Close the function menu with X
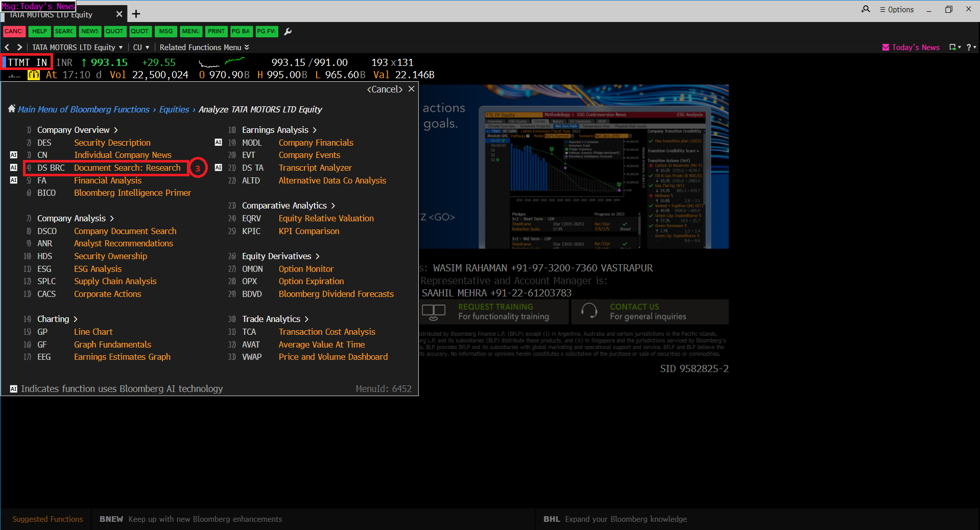This screenshot has height=530, width=980. click(411, 89)
